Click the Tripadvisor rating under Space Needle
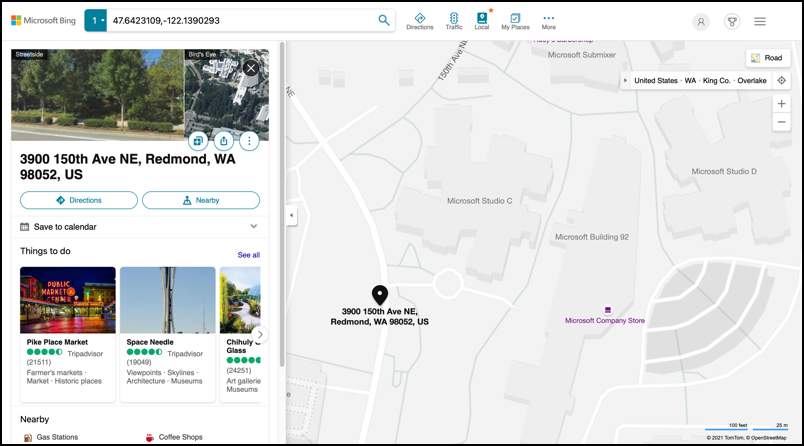 point(165,353)
